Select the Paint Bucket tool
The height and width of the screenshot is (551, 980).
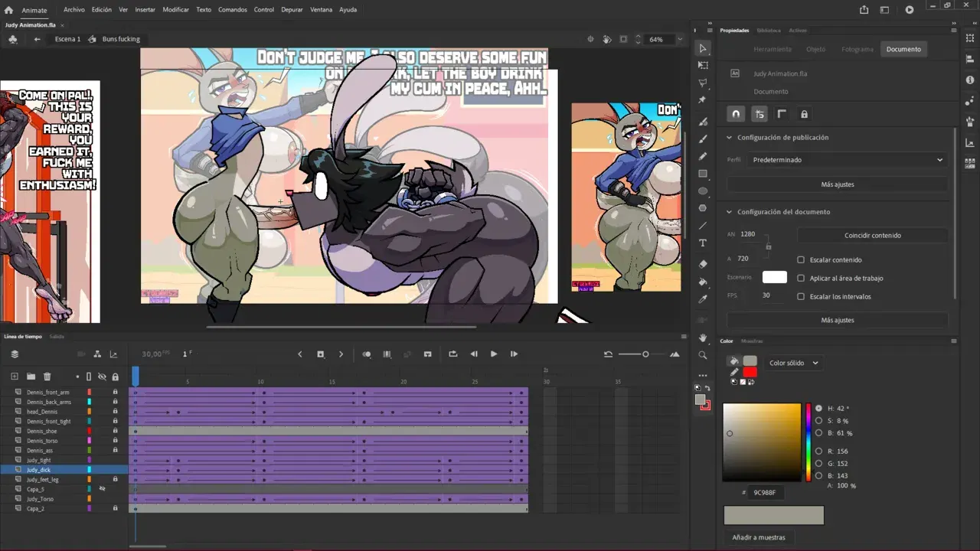[x=703, y=282]
